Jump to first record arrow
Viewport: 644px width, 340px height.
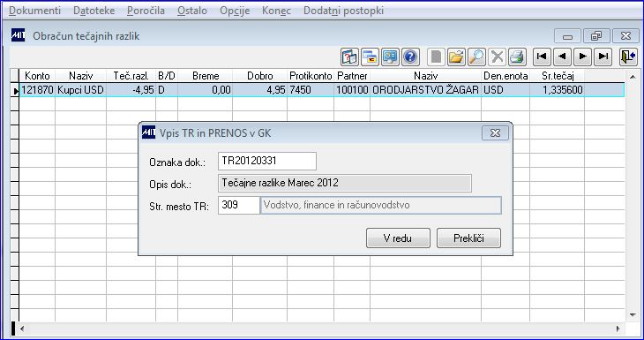click(542, 57)
